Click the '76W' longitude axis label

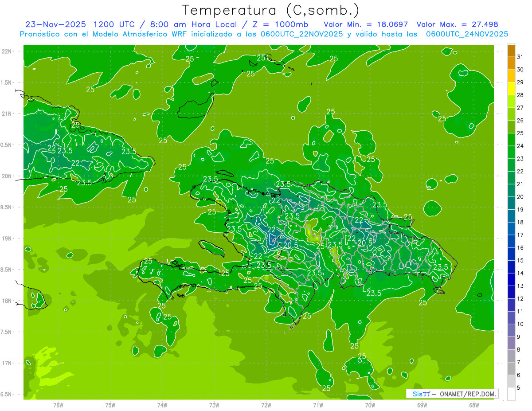(58, 405)
